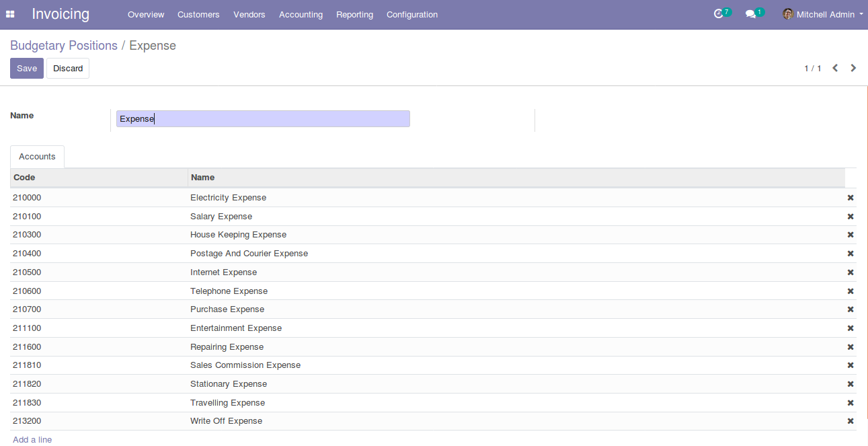Open the Configuration menu
Viewport: 868px width, 446px height.
[411, 14]
